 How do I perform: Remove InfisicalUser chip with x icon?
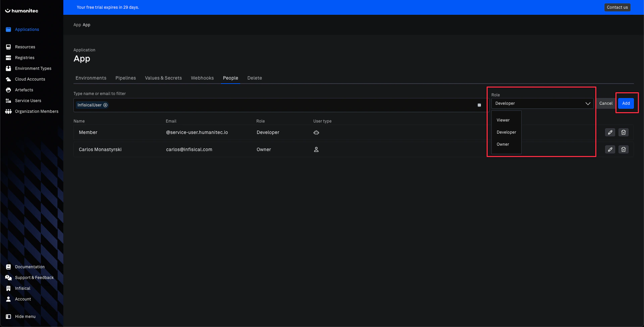(105, 105)
